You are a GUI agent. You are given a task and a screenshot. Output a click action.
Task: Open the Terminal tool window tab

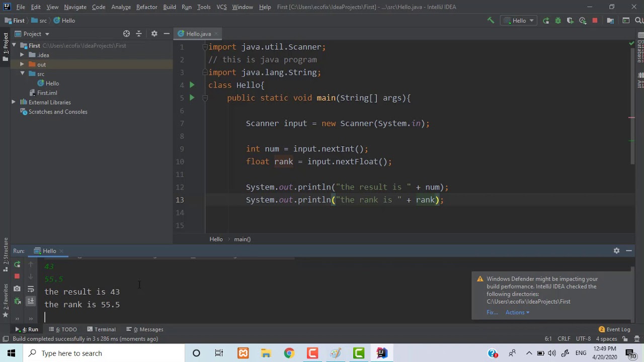point(101,329)
